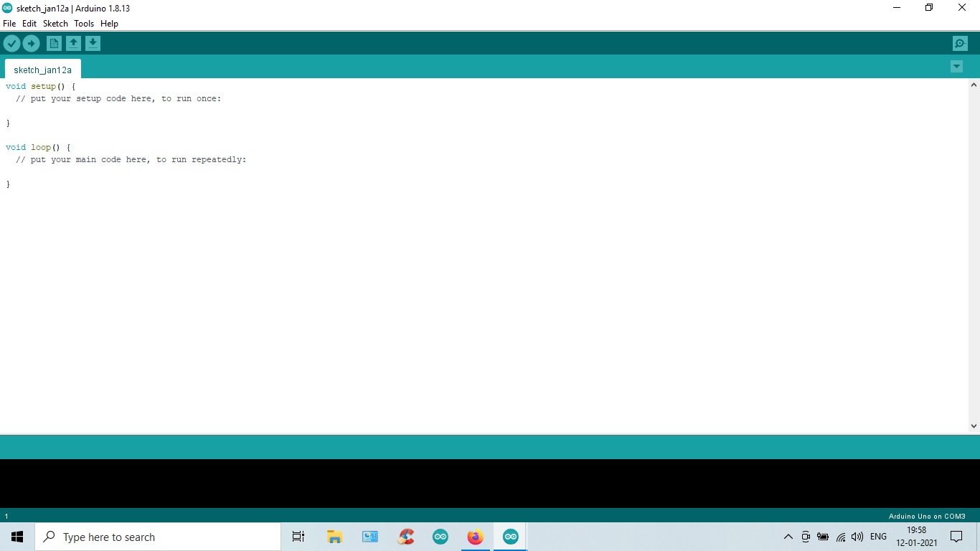Create a new sketch via toolbar icon
The width and height of the screenshot is (980, 551).
(x=54, y=43)
